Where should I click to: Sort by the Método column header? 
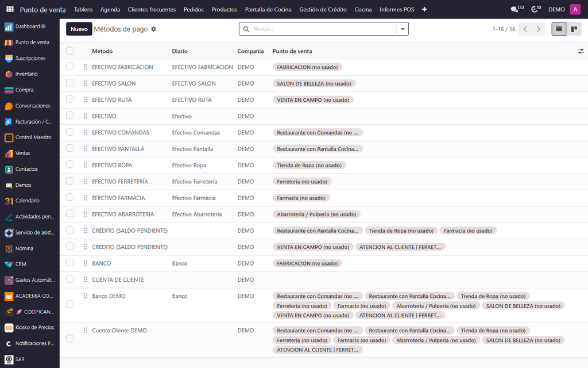coord(102,51)
